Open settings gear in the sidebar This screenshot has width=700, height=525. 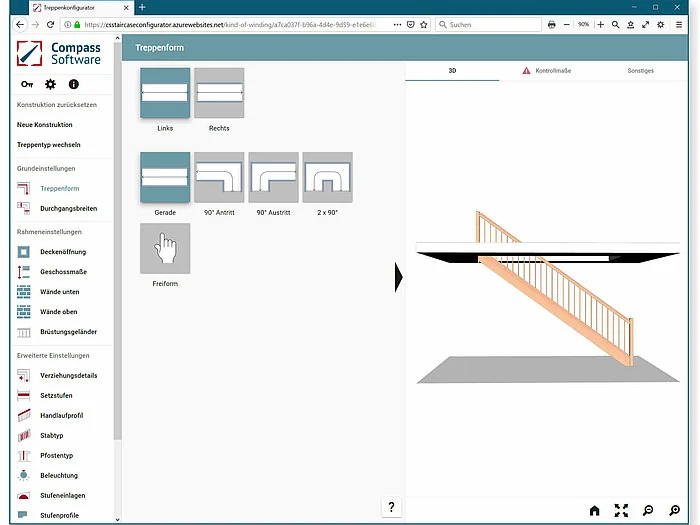[50, 84]
